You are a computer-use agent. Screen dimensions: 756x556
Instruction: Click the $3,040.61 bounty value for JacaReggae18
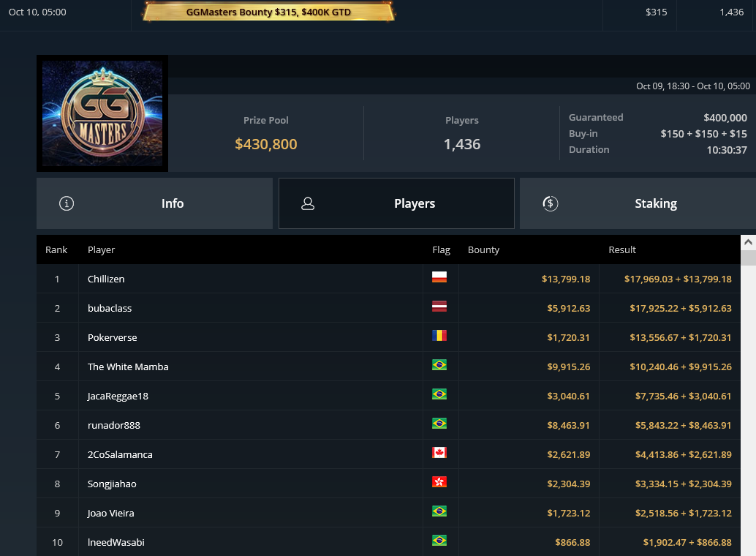[568, 397]
